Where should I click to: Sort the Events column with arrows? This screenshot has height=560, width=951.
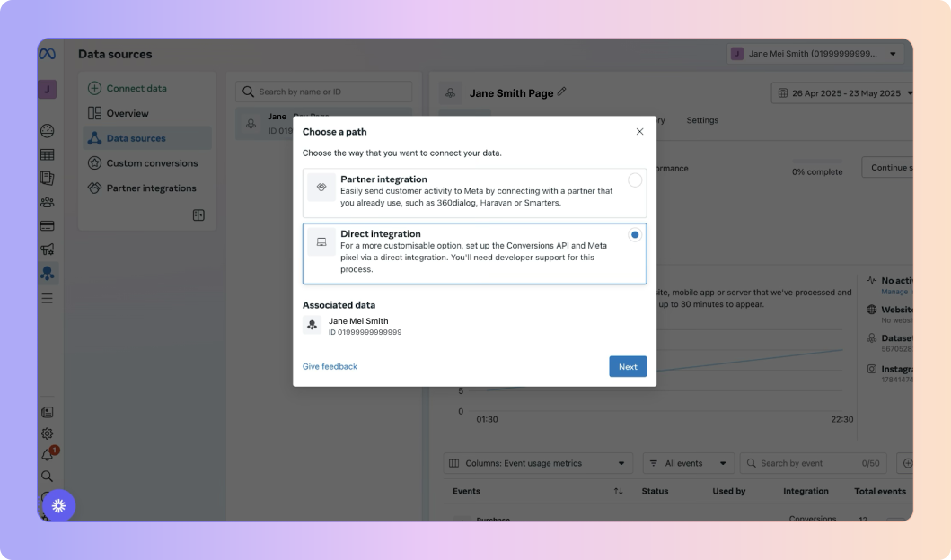click(x=618, y=491)
